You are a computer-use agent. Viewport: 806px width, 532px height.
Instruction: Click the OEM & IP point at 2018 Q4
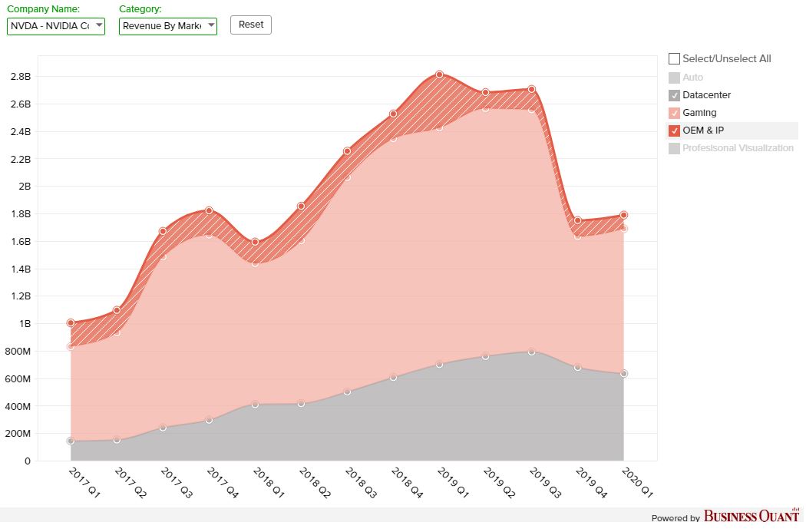(x=393, y=114)
